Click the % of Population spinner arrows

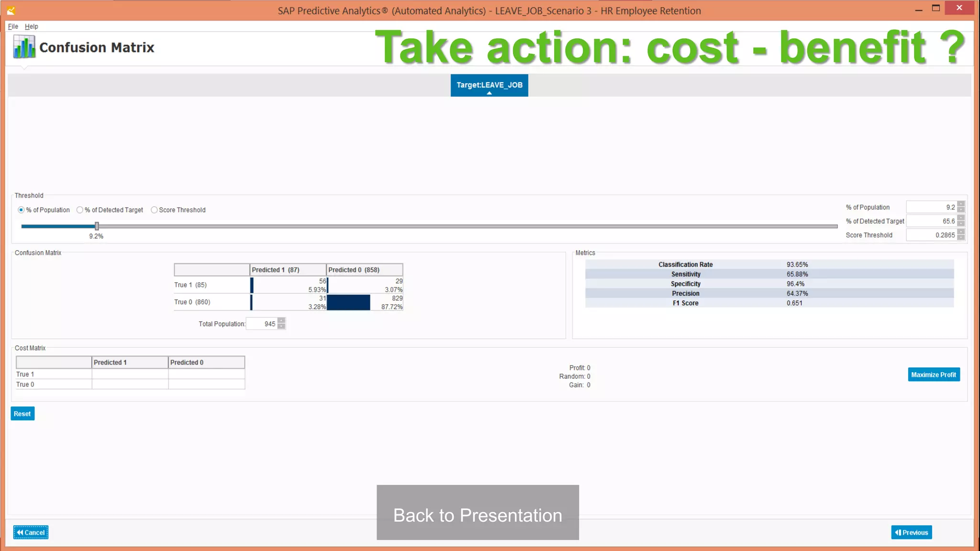click(961, 207)
